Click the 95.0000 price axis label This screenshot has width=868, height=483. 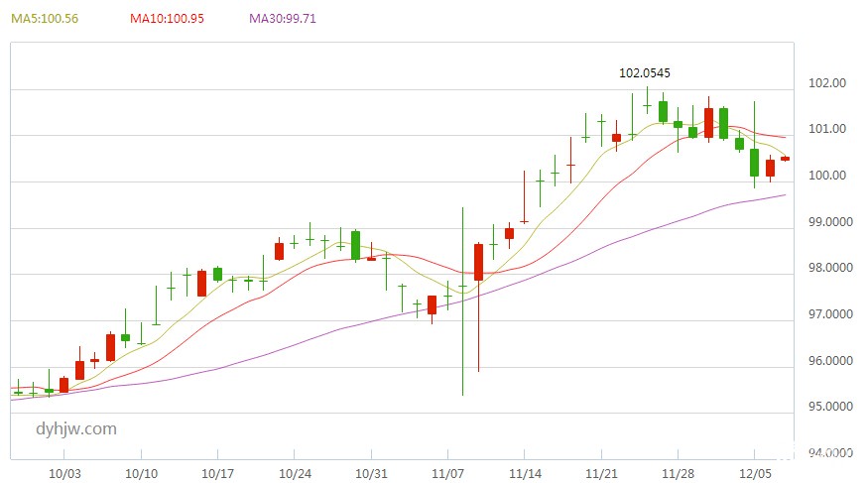(831, 407)
